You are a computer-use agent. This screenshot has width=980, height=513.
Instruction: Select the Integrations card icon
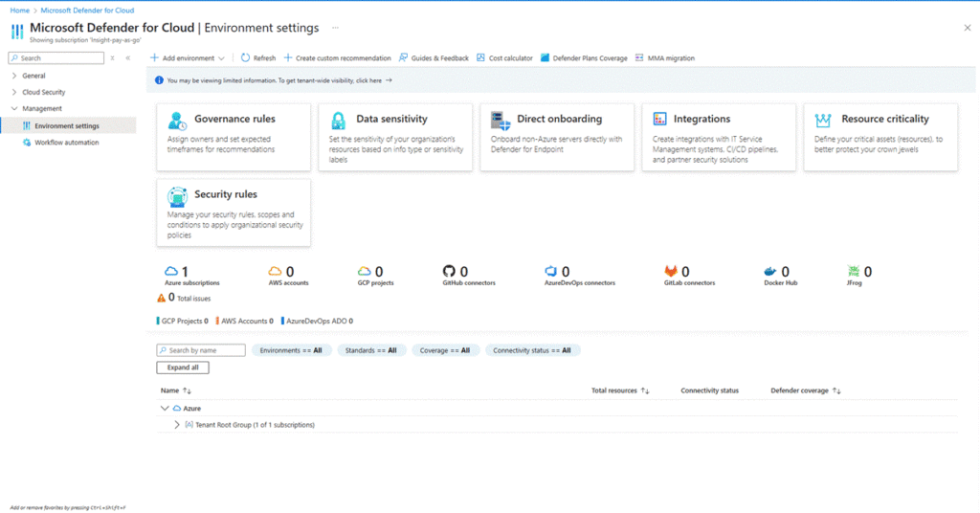coord(660,120)
